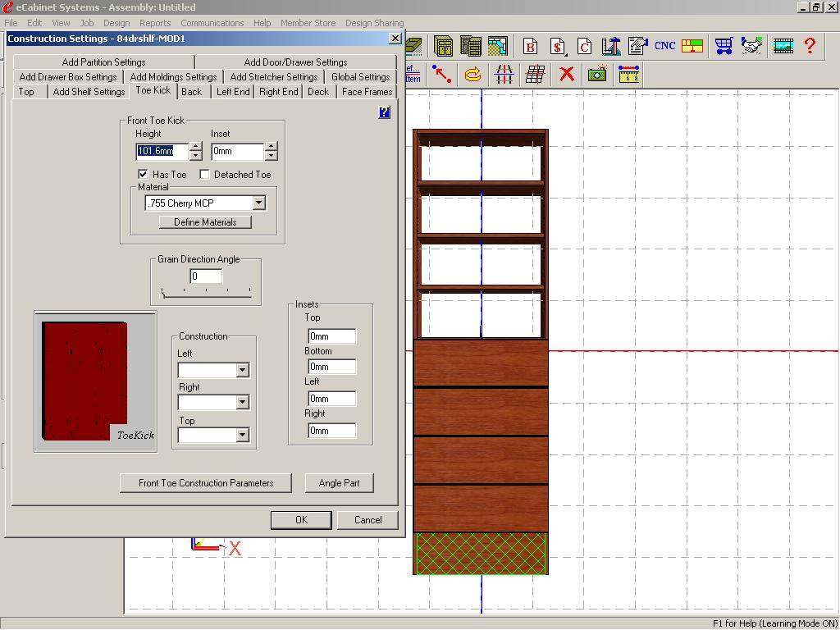
Task: Open the dollar-sign cost sheet icon
Action: click(558, 46)
